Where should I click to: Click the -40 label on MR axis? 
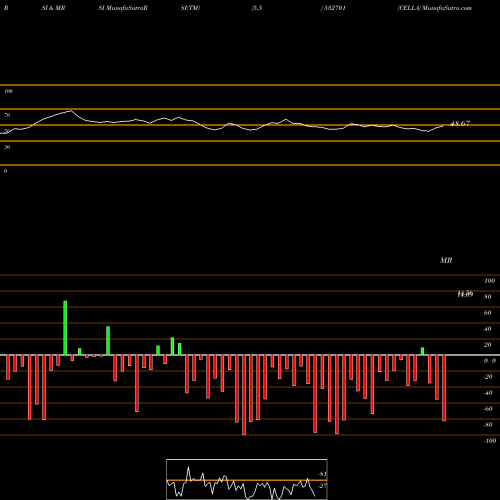pyautogui.click(x=488, y=393)
